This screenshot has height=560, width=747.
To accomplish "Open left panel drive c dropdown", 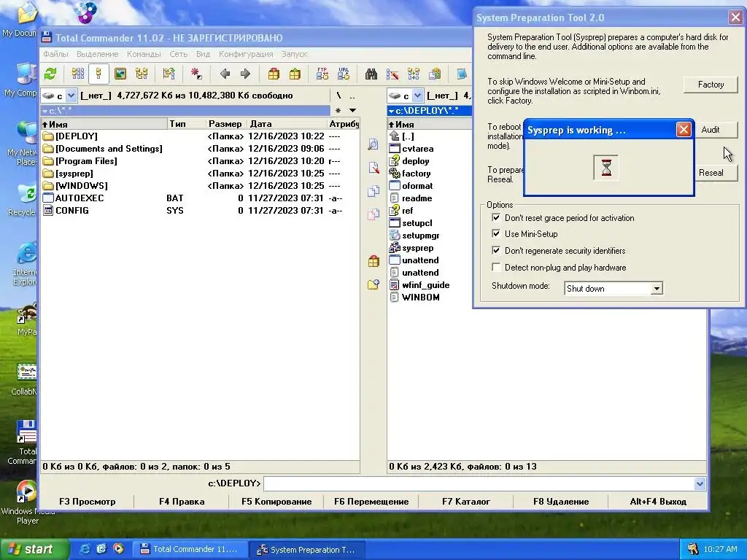I will [71, 96].
